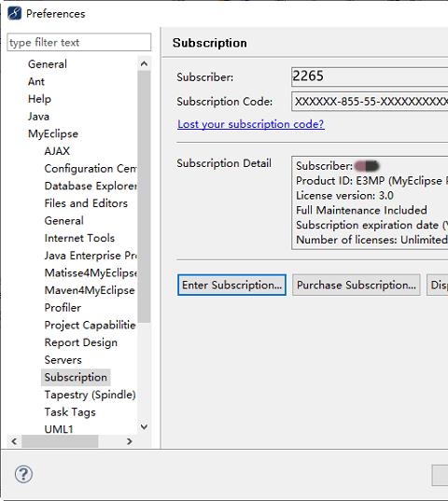Screen dimensions: 448x501
Task: Click the horizontal scroll right arrow
Action: pyautogui.click(x=130, y=441)
